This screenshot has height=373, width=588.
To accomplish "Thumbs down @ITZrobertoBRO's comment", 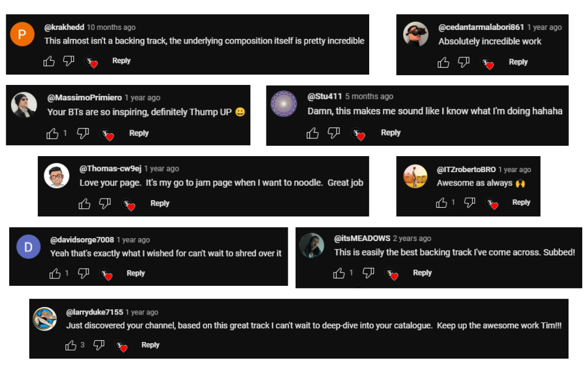I will click(x=469, y=203).
